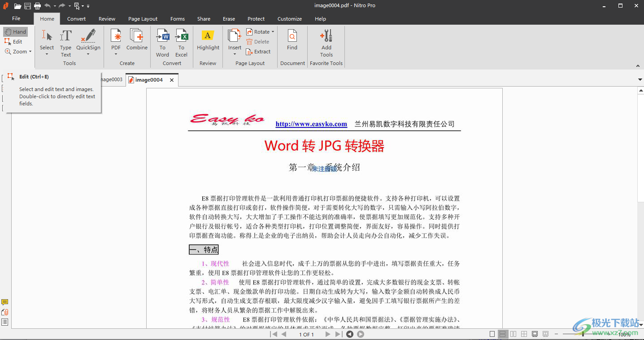Switch to the Review ribbon tab
This screenshot has height=340, width=644.
[107, 19]
